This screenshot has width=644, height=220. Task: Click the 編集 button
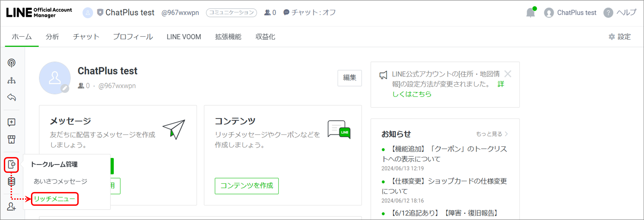(349, 78)
